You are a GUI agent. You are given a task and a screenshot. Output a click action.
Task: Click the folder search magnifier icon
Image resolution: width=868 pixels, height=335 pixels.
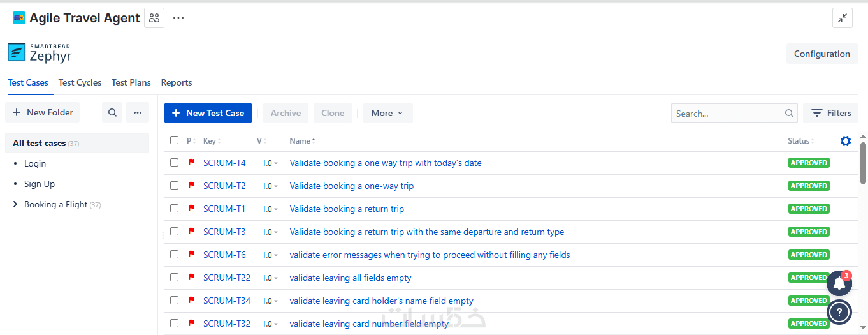[x=112, y=112]
